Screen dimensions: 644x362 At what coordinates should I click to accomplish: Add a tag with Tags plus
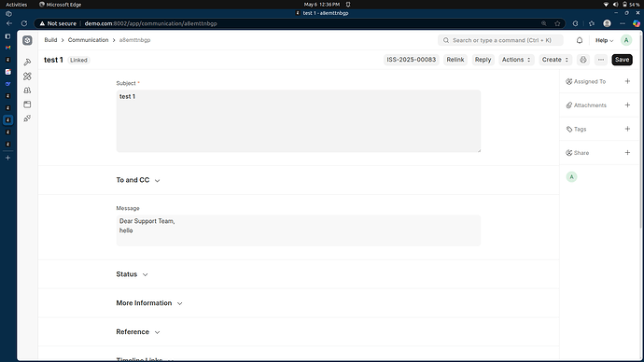[x=627, y=129]
